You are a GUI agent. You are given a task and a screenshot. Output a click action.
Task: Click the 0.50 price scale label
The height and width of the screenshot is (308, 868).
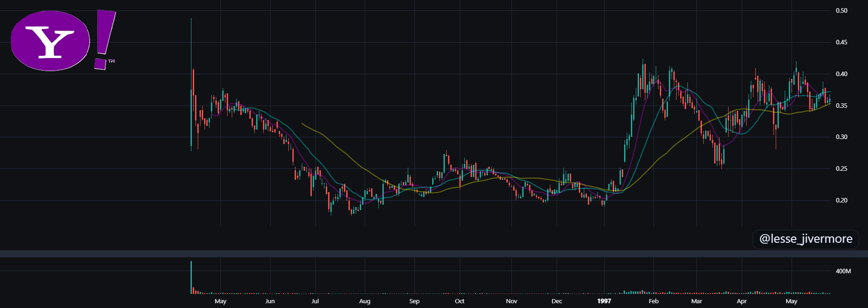coord(841,10)
